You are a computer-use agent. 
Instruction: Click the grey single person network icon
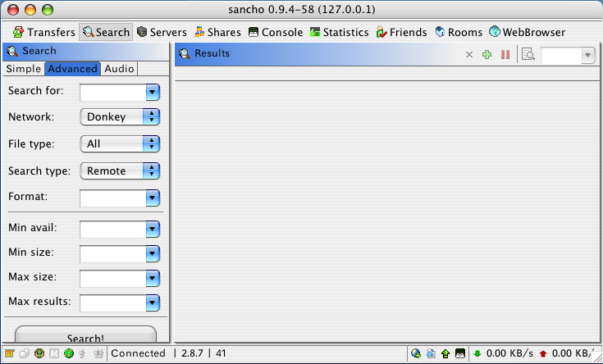click(x=81, y=353)
